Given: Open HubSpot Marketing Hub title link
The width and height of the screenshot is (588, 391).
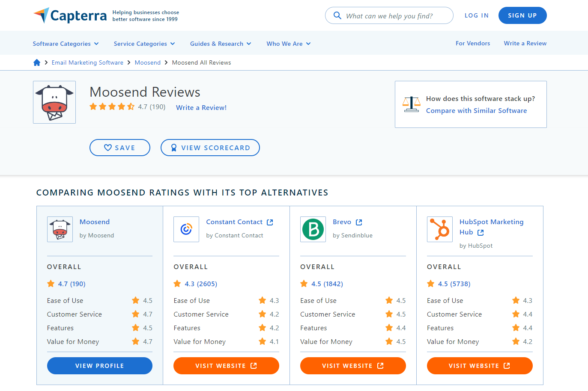Looking at the screenshot, I should pyautogui.click(x=492, y=227).
